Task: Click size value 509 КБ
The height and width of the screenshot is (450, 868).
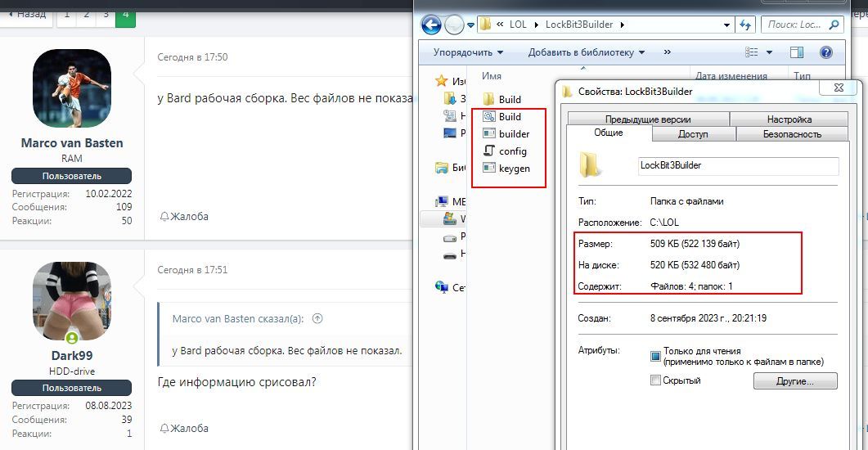Action: (695, 244)
